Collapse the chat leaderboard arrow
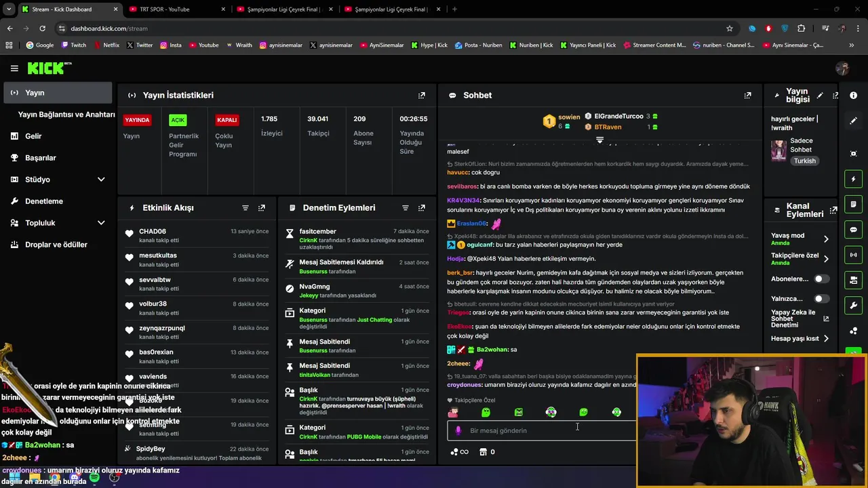The width and height of the screenshot is (868, 488). [x=599, y=140]
